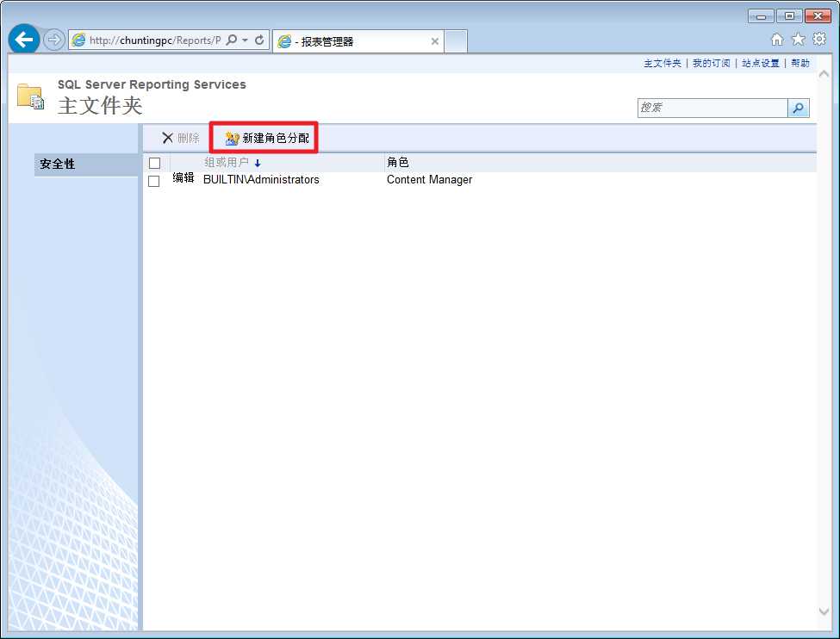The image size is (840, 639).
Task: Click the IE icon in the address bar
Action: click(x=78, y=40)
